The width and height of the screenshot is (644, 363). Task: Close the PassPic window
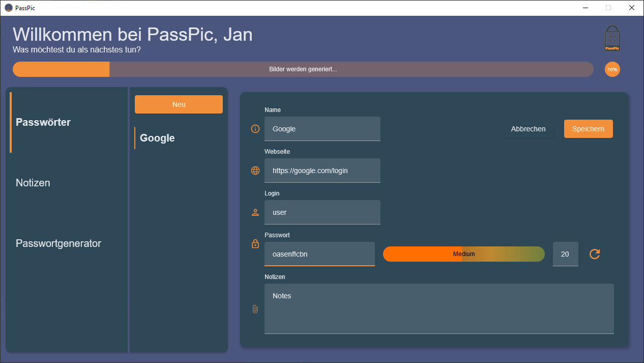[632, 8]
